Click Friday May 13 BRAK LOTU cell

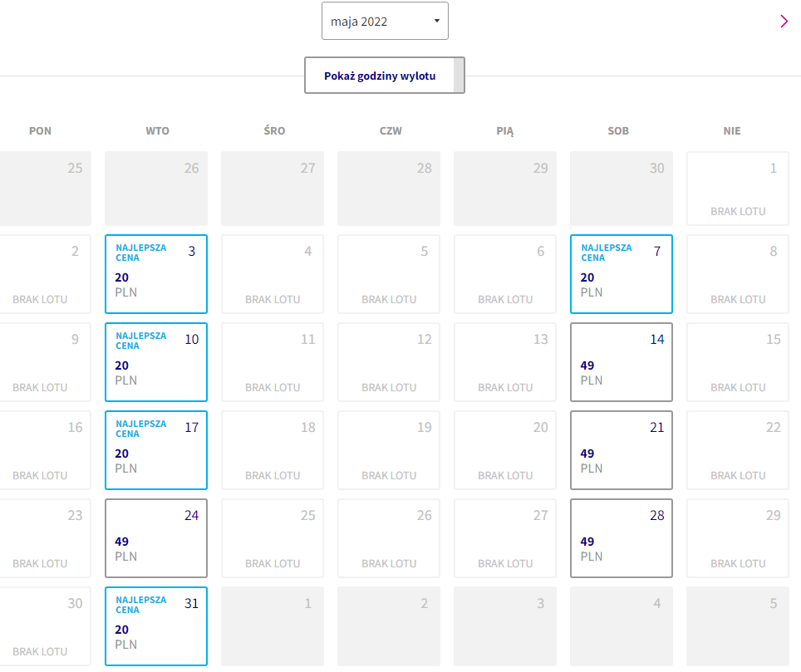click(x=505, y=362)
